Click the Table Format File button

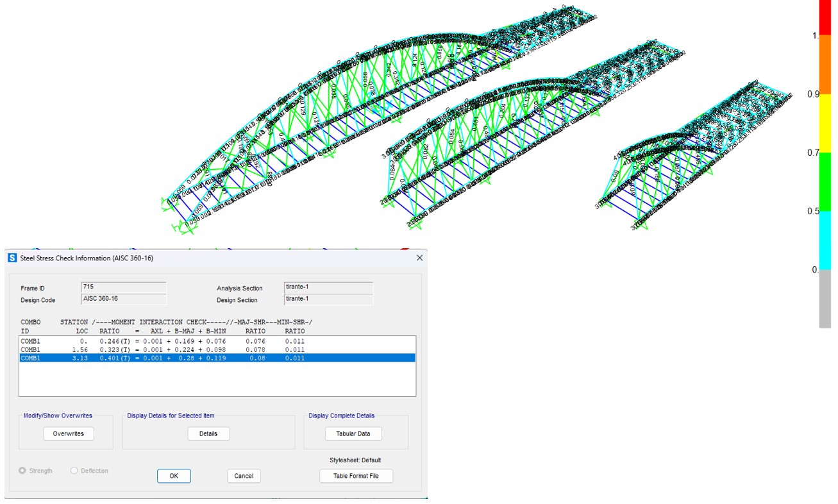[356, 476]
